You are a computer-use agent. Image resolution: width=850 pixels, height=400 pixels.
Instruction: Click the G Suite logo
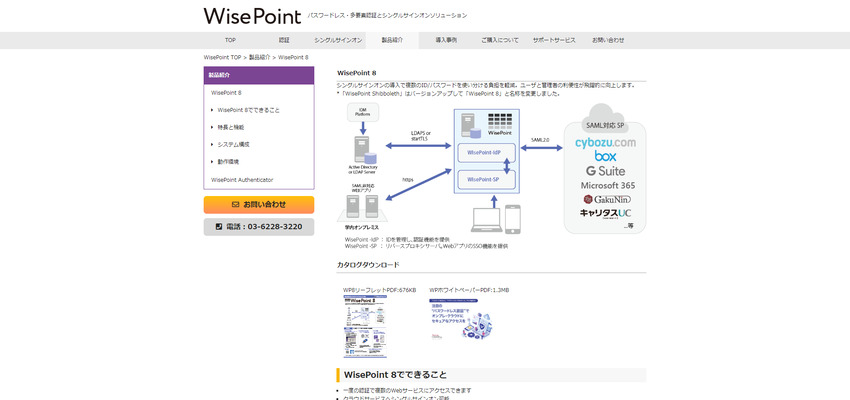pyautogui.click(x=606, y=171)
